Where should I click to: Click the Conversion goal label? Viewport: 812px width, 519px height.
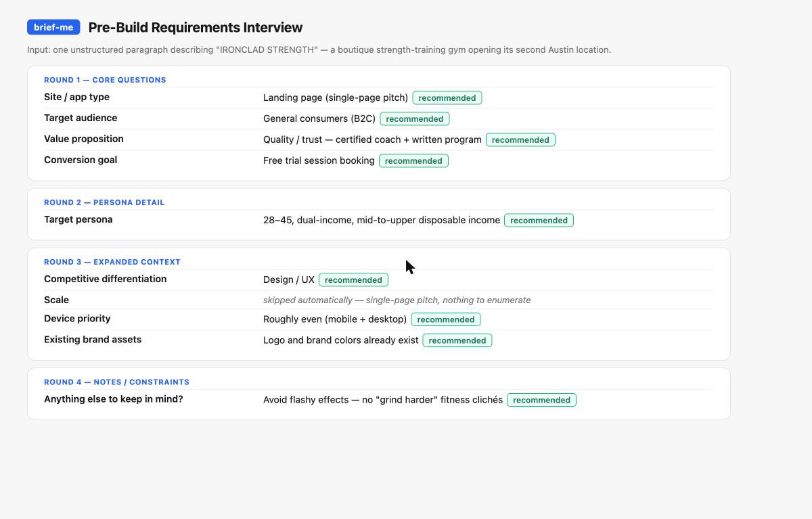pos(81,160)
